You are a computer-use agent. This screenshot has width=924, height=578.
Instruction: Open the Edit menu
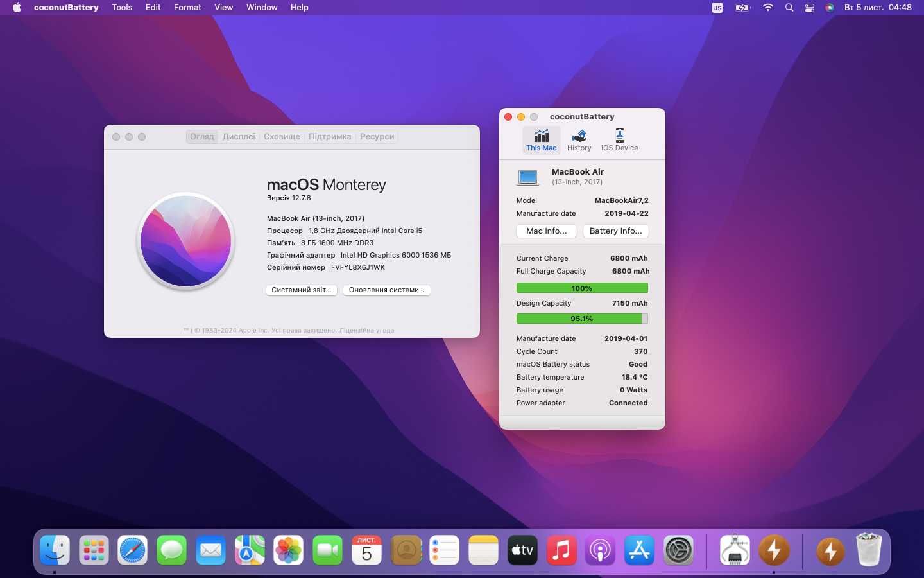[x=153, y=8]
